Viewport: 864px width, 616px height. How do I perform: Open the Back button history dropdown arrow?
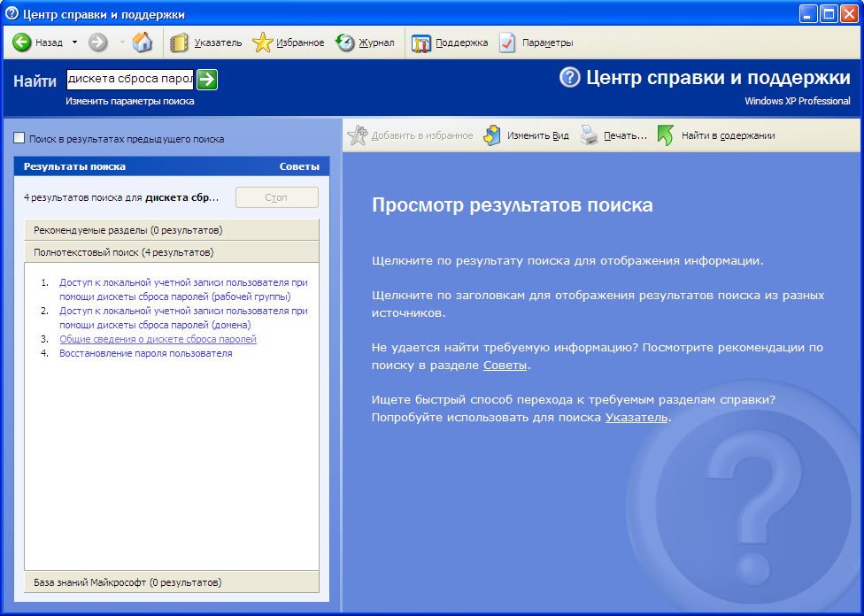[74, 42]
